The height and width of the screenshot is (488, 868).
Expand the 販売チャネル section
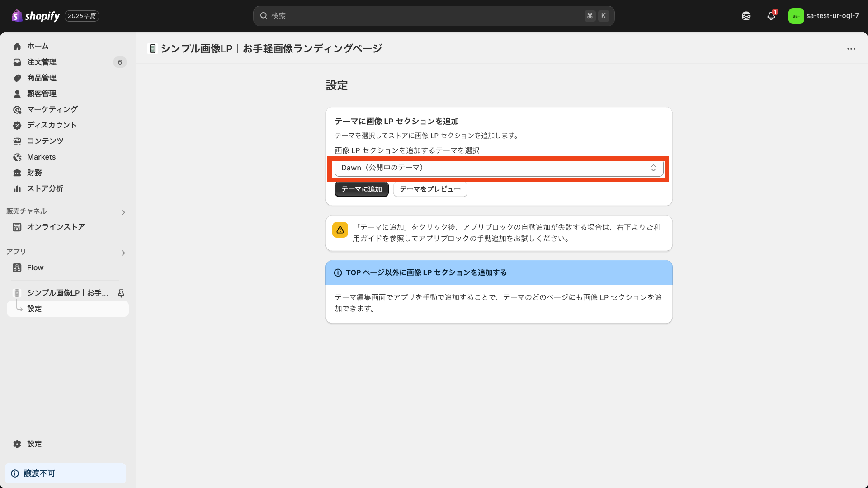point(123,212)
